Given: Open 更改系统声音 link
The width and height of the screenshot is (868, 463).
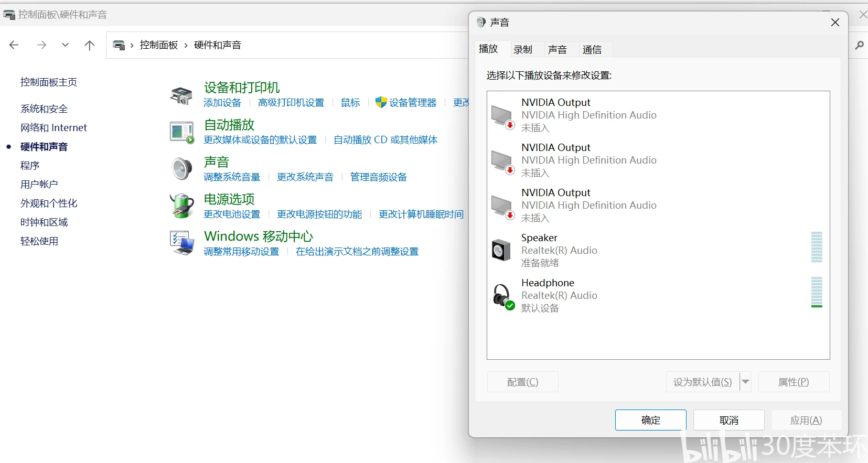Looking at the screenshot, I should [x=305, y=177].
